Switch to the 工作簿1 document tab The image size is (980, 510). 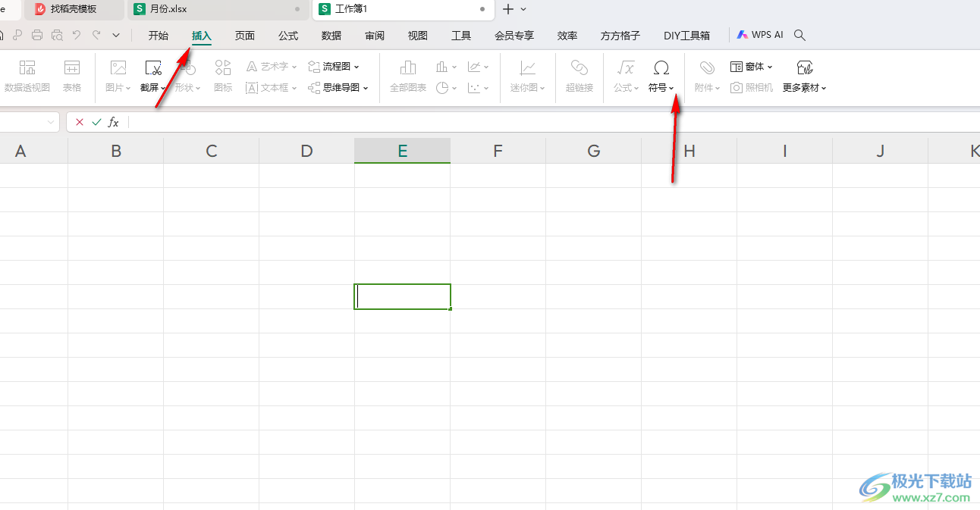click(x=404, y=9)
